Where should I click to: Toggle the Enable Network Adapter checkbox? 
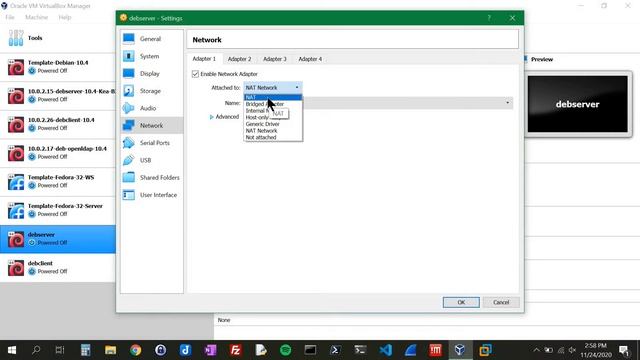tap(195, 74)
